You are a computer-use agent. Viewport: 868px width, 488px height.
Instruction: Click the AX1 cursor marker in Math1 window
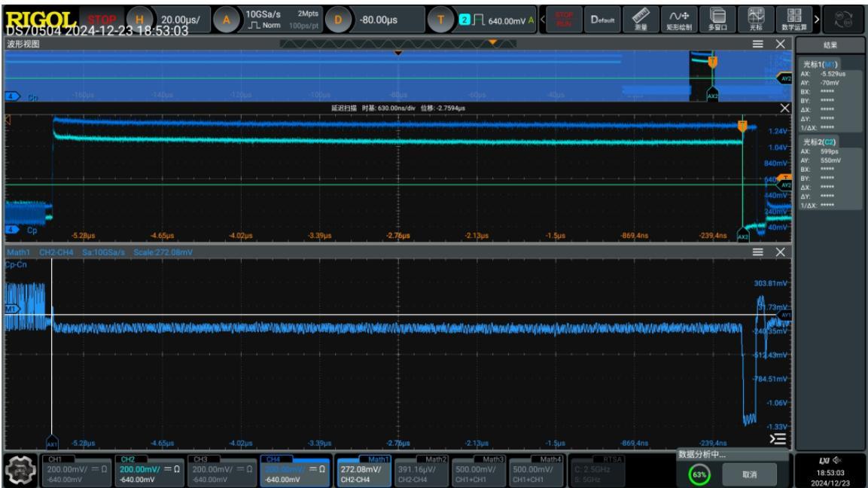click(x=51, y=443)
